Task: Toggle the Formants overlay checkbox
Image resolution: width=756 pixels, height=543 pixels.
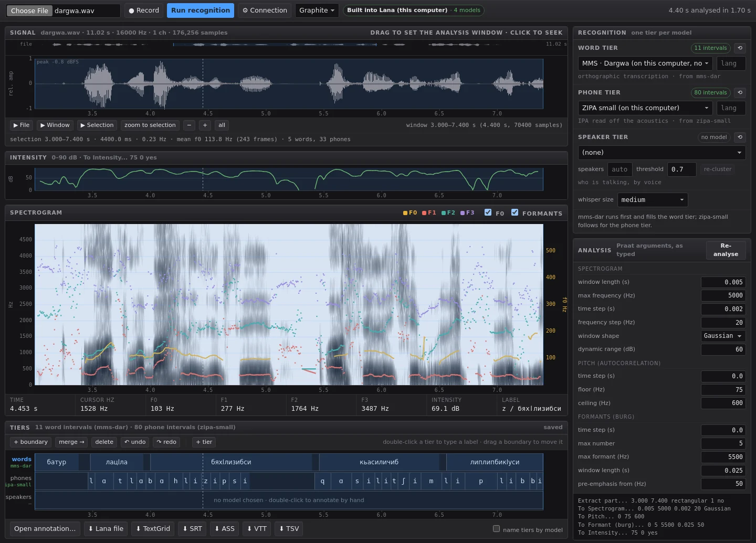Action: click(x=514, y=212)
